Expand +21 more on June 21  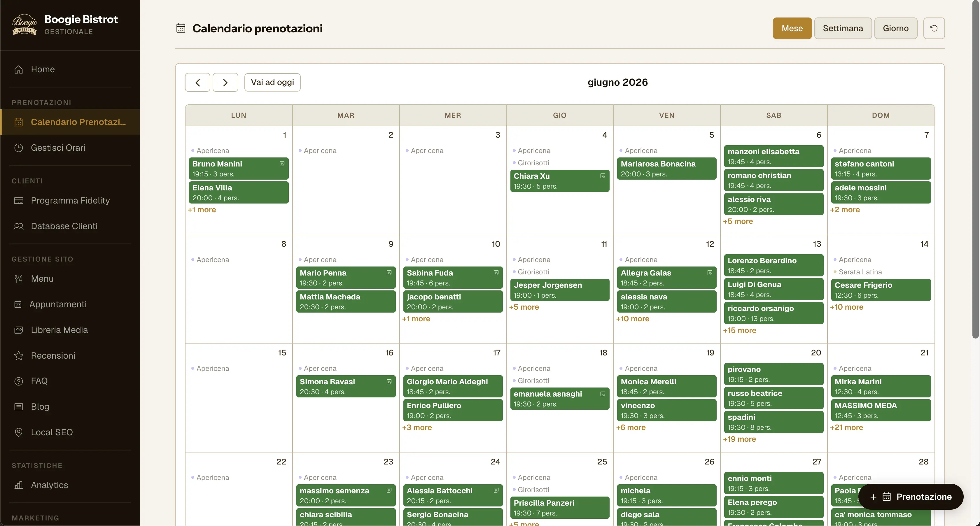click(846, 427)
